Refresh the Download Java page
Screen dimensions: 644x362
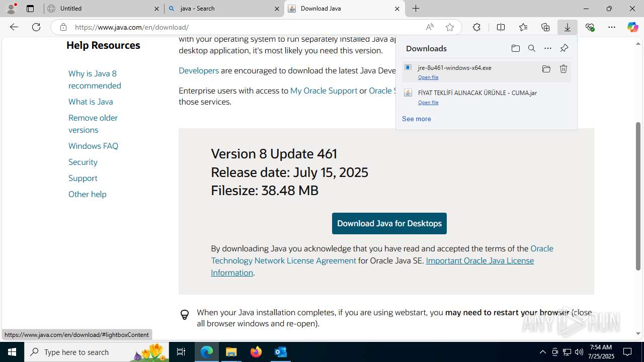[36, 27]
